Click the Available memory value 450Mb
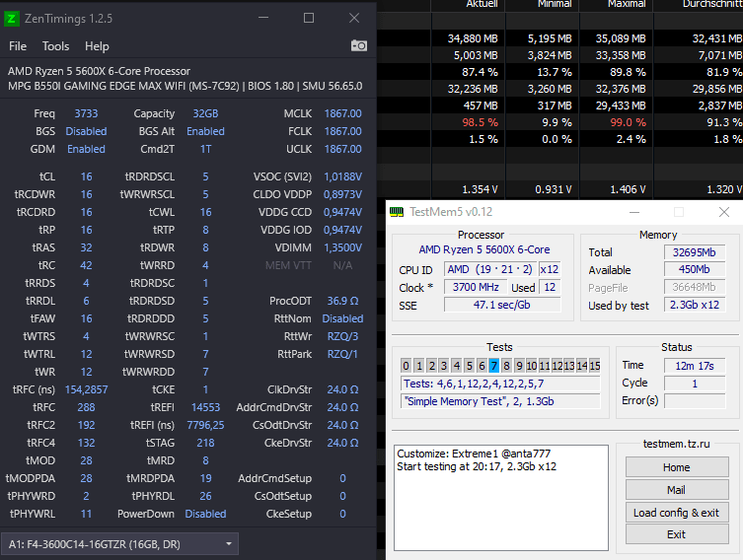 tap(695, 269)
